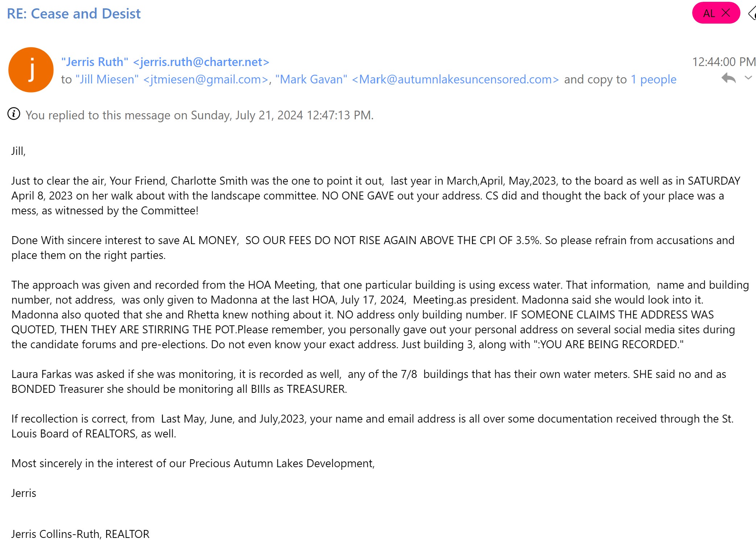This screenshot has height=543, width=756.
Task: Click the signature "Jerris Collins-Ruth, REALTOR"
Action: 80,534
